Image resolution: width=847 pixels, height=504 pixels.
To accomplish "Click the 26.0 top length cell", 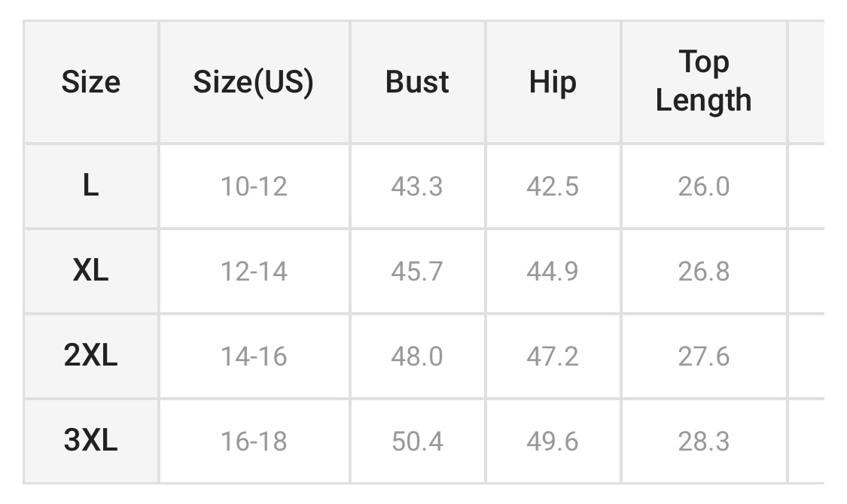I will point(703,186).
